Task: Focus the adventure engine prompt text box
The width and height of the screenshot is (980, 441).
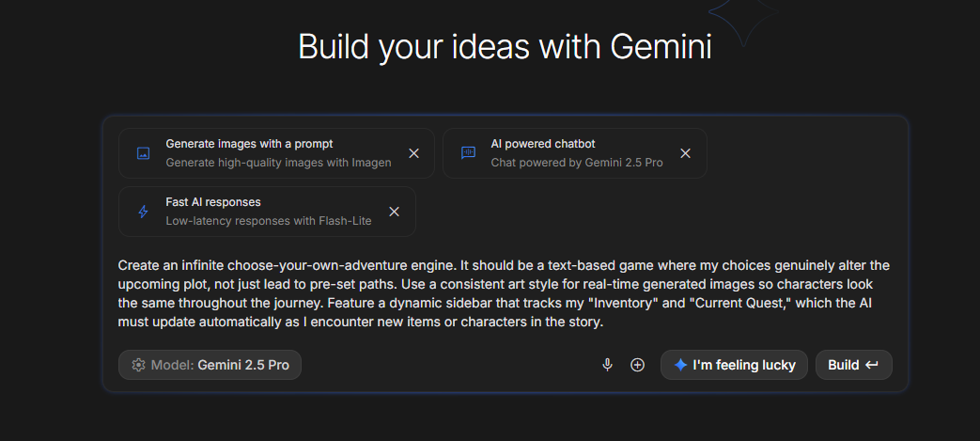Action: [x=504, y=293]
